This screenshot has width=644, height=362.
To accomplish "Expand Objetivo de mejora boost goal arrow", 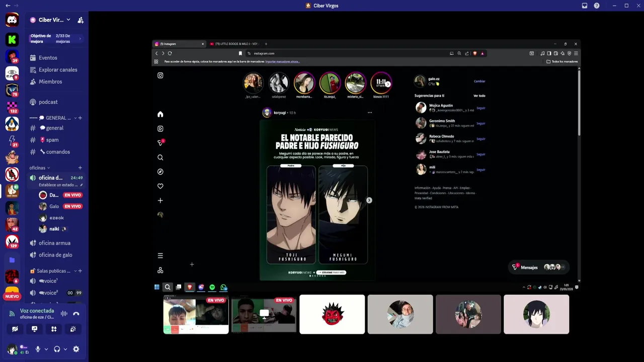I will [80, 39].
